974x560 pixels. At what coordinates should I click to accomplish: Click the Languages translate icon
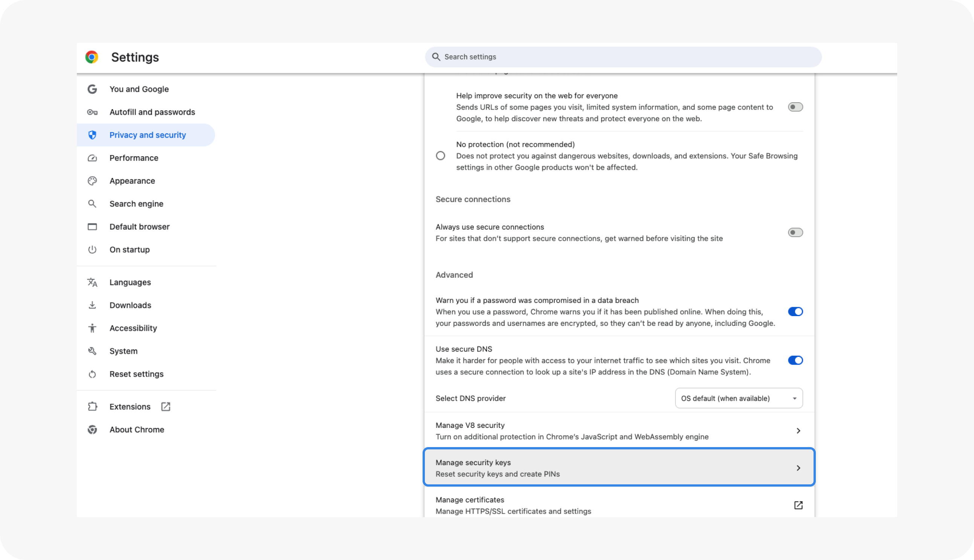[x=92, y=282]
